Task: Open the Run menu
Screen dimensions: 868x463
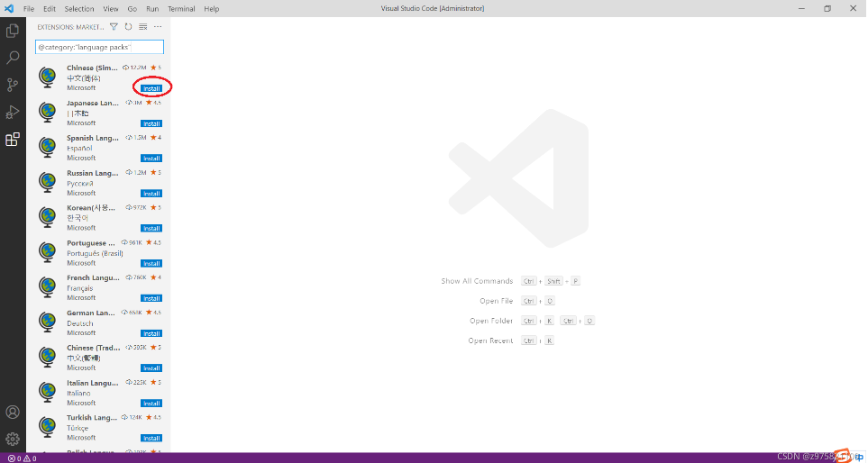Action: pos(152,9)
